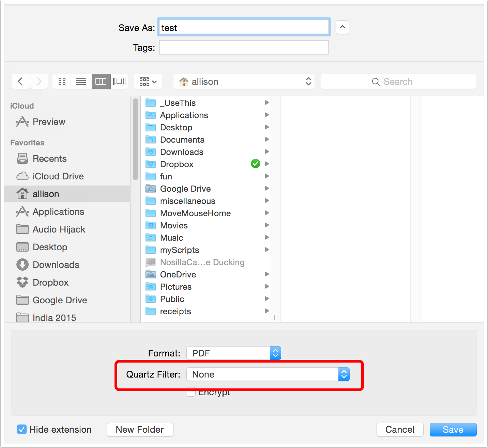Switch to icon view

(62, 81)
